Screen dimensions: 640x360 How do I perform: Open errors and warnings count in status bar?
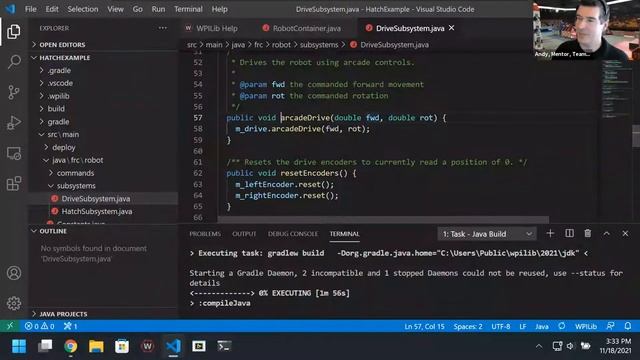point(39,326)
